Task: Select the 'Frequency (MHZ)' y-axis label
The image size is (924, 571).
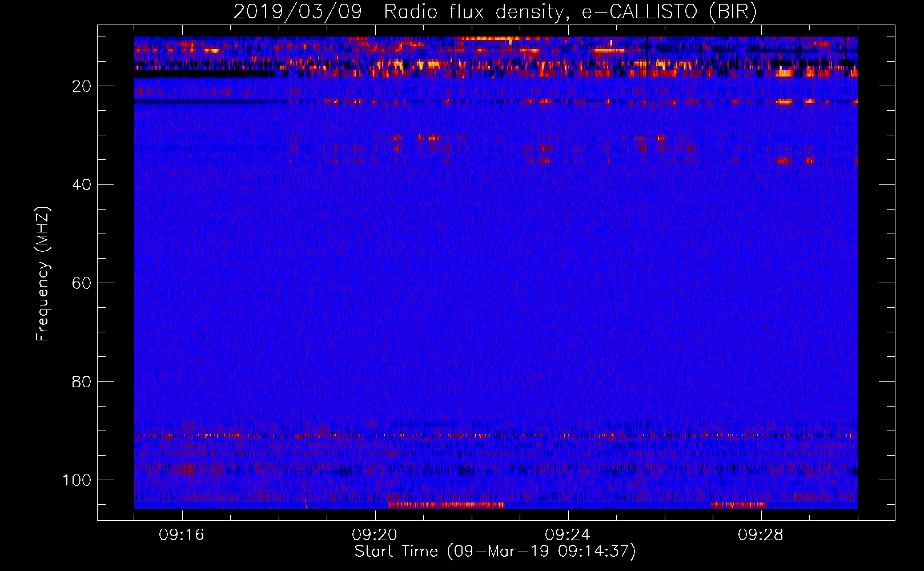Action: pos(43,274)
